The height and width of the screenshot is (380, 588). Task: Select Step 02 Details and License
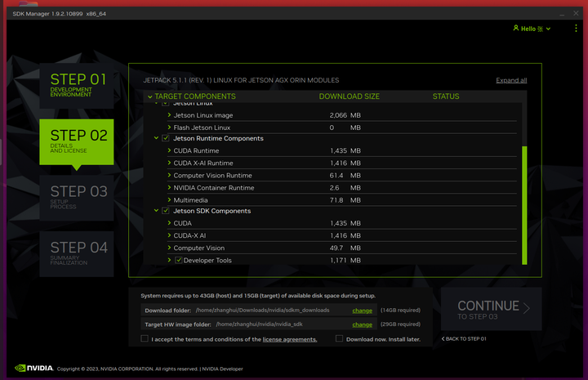click(77, 142)
